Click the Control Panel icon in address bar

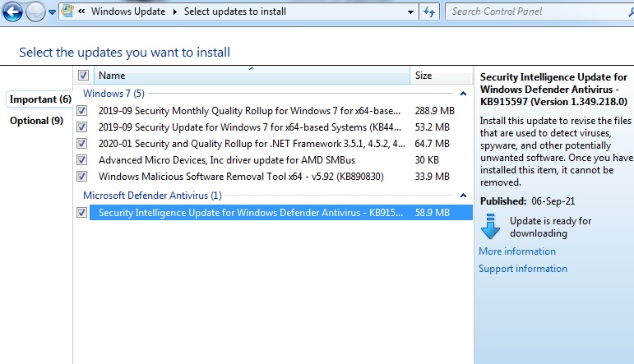[x=67, y=12]
